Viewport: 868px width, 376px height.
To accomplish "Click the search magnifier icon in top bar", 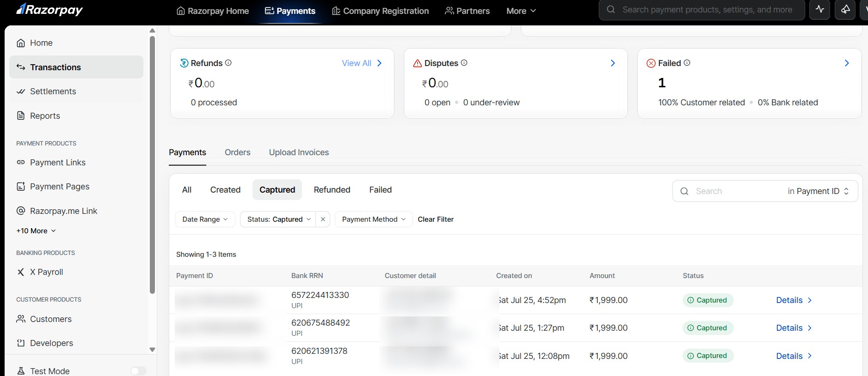I will pyautogui.click(x=611, y=10).
